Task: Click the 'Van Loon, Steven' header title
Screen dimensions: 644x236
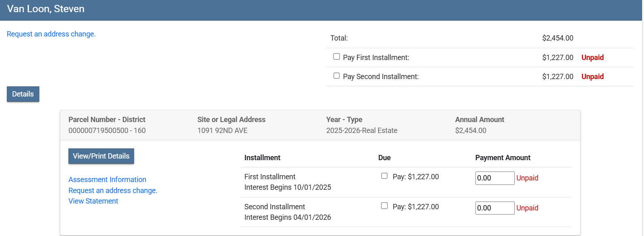Action: tap(46, 9)
